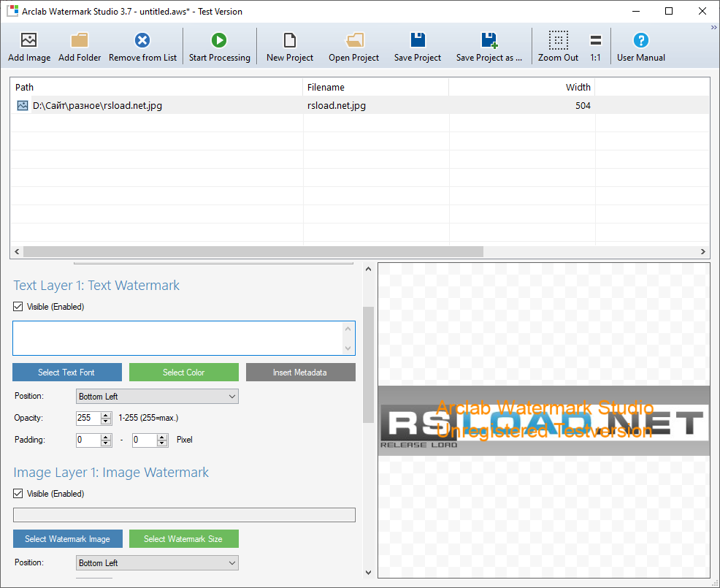Open the User Manual help icon

coord(640,40)
